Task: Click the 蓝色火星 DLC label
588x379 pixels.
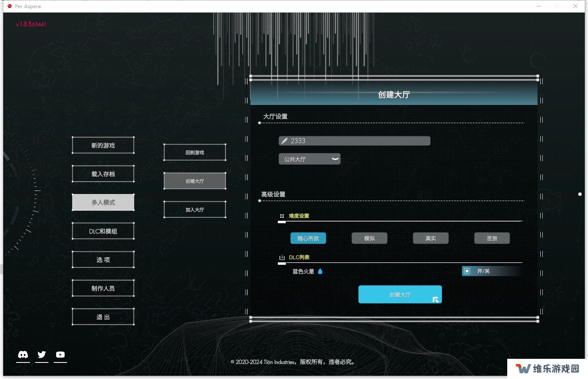Action: 303,271
